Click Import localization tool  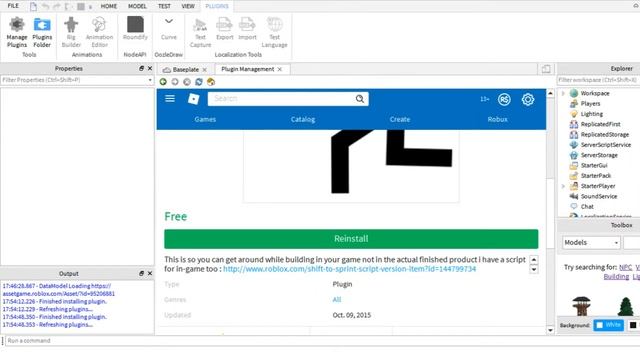tap(247, 29)
